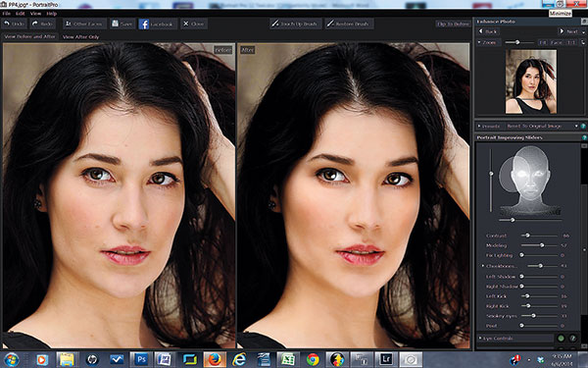Open the View menu

[x=35, y=14]
